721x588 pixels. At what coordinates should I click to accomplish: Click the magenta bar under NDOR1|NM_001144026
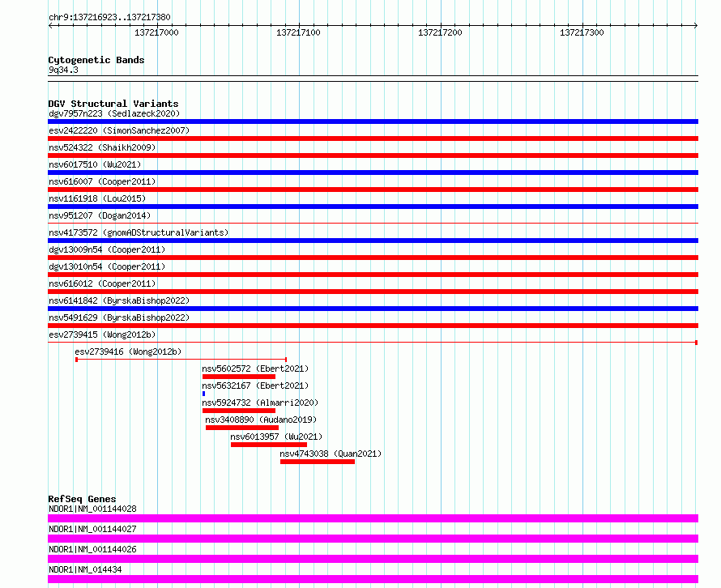pos(373,559)
